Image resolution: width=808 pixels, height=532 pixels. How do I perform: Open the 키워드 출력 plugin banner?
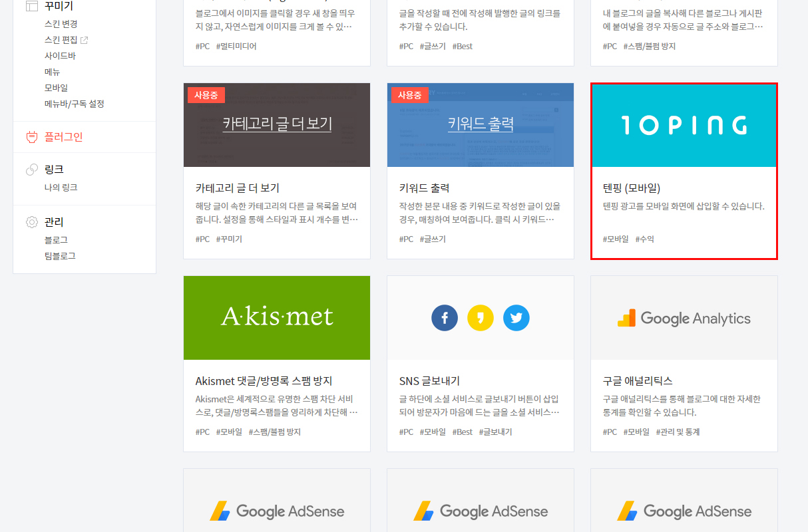(x=481, y=125)
